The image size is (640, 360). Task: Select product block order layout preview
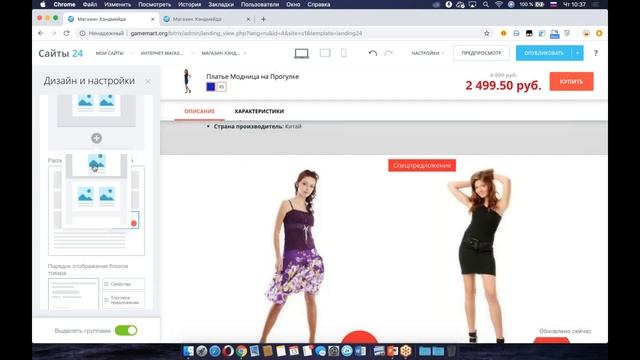coord(73,294)
